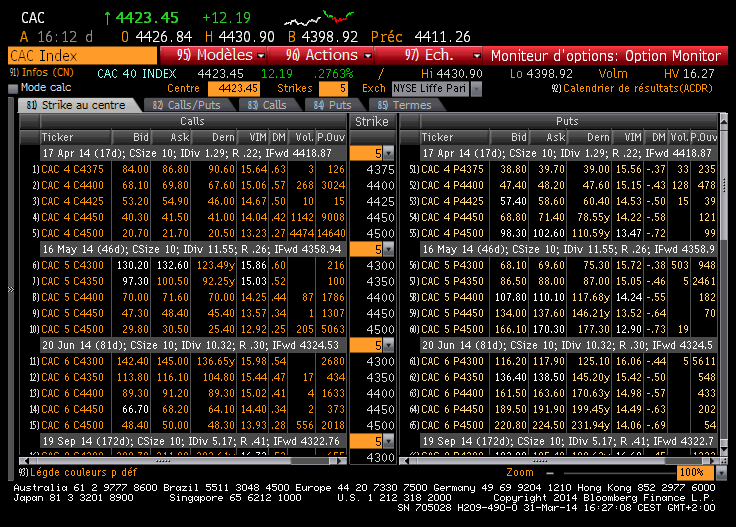Click Calls table scroll right arrow

341,461
